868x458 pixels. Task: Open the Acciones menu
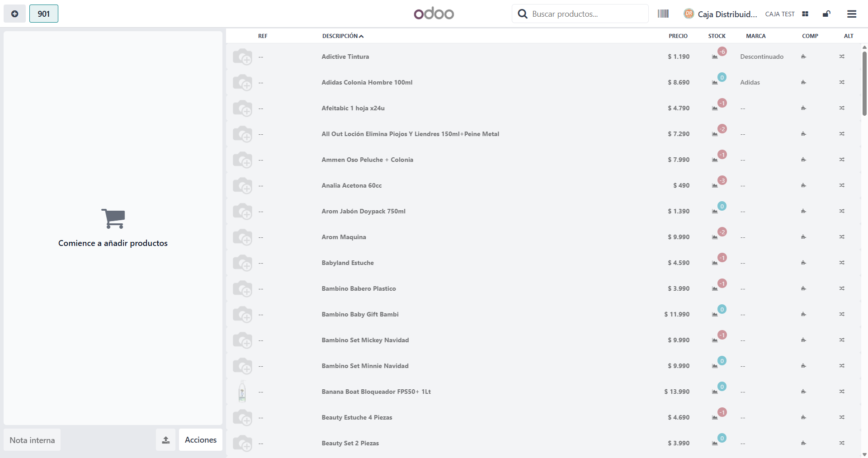(201, 440)
